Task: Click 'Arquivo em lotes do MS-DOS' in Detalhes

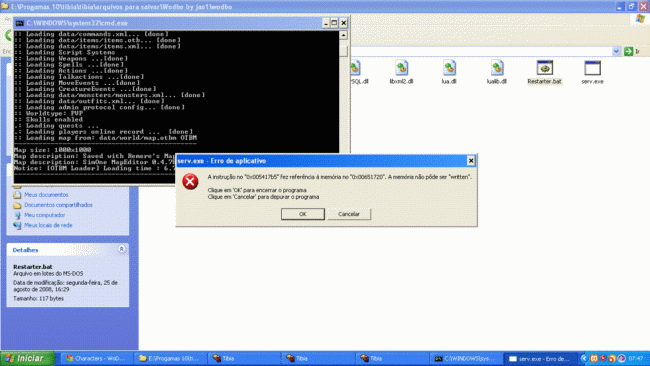Action: tap(48, 274)
